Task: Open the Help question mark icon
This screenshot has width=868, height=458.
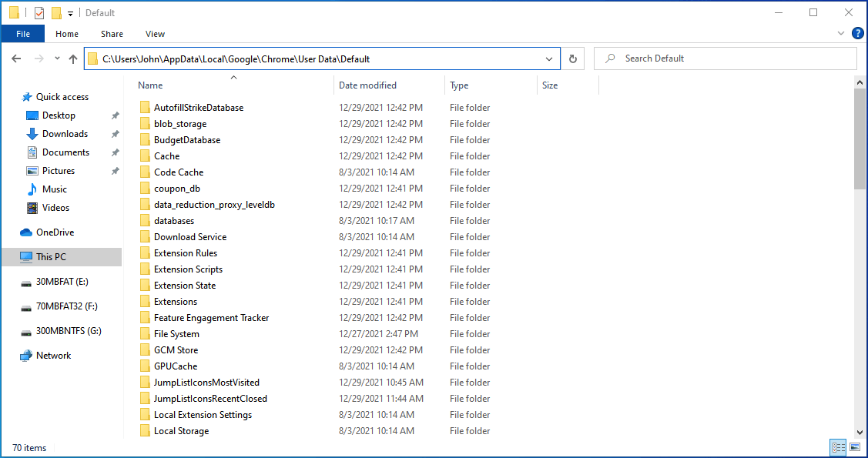Action: [x=857, y=34]
